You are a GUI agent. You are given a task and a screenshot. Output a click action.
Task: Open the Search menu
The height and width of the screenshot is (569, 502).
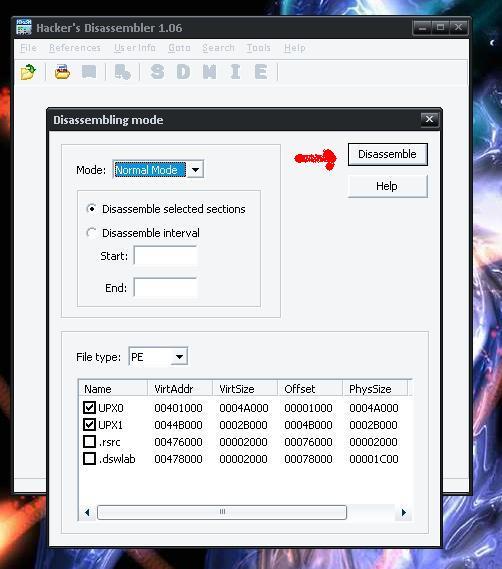coord(219,48)
